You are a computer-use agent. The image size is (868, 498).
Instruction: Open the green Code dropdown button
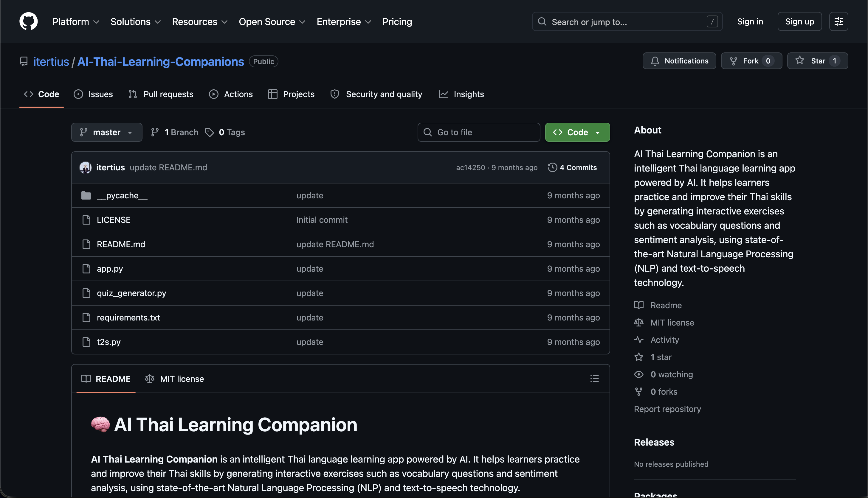[577, 132]
